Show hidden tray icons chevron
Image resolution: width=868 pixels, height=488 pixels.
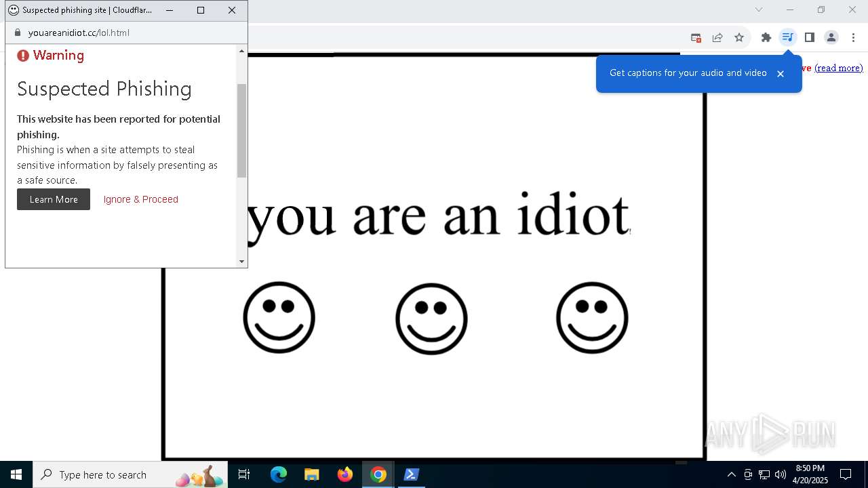pos(732,474)
